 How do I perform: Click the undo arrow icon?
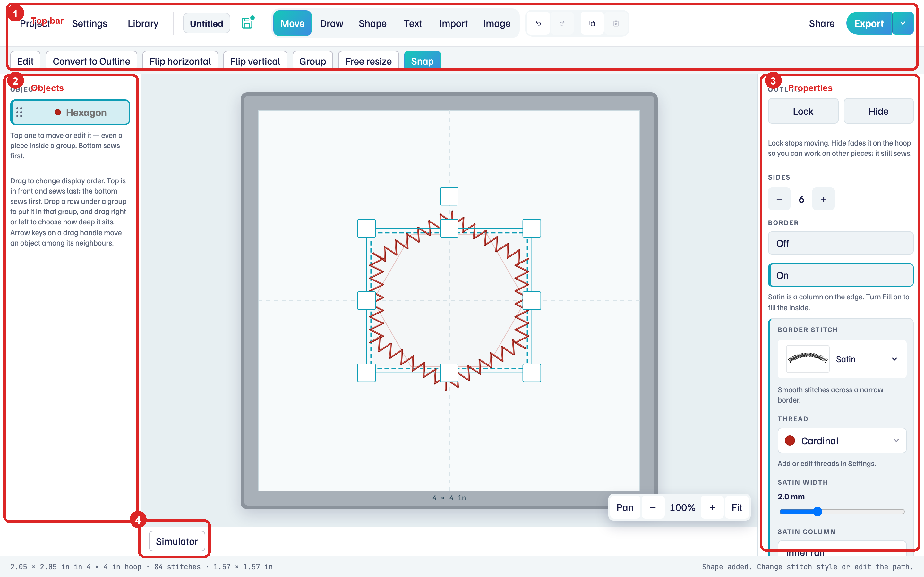pyautogui.click(x=538, y=23)
